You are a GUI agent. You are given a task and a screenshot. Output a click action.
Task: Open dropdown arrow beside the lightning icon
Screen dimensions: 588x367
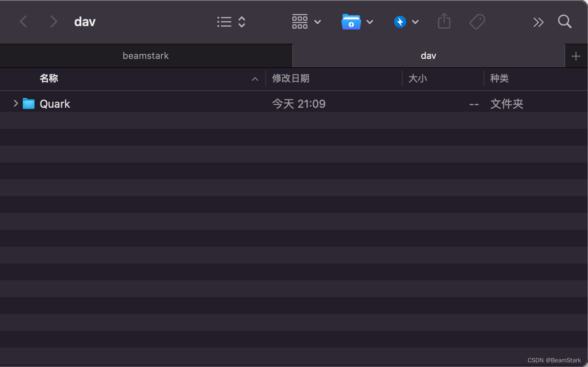click(x=415, y=22)
